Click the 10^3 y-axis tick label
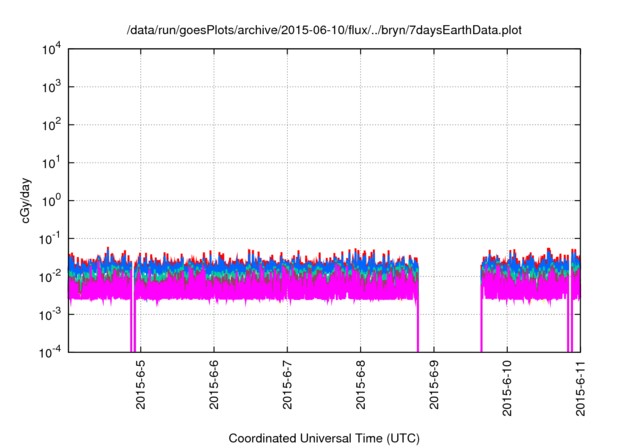Image resolution: width=640 pixels, height=448 pixels. 51,87
